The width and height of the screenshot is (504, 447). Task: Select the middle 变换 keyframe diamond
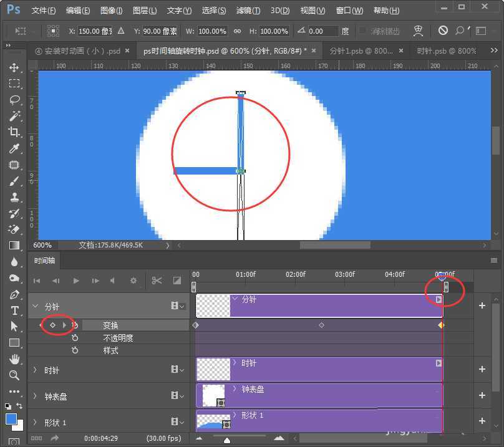[321, 325]
